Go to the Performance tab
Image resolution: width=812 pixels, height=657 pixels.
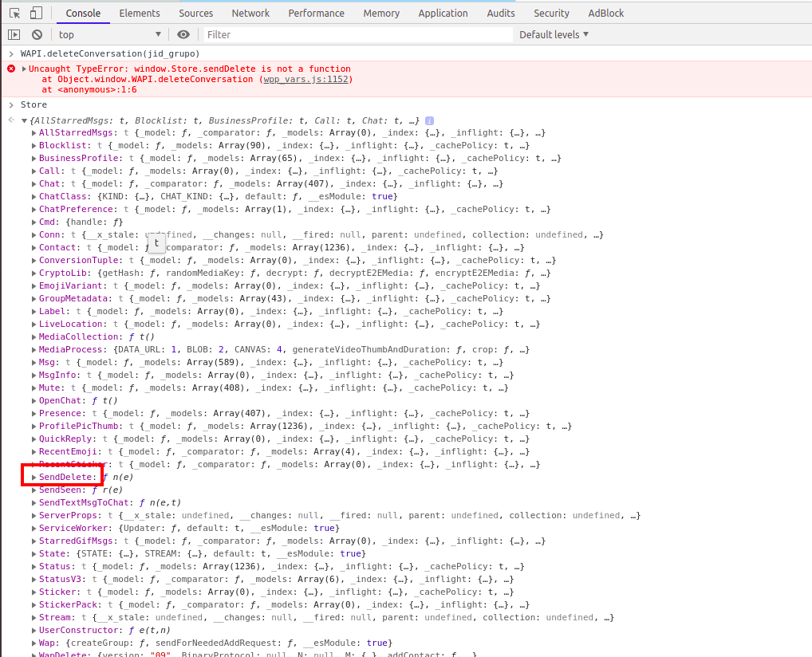pos(317,14)
